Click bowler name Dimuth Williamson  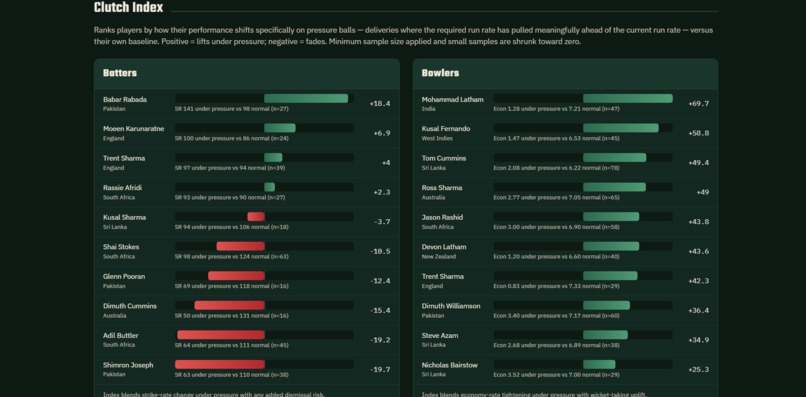tap(451, 306)
